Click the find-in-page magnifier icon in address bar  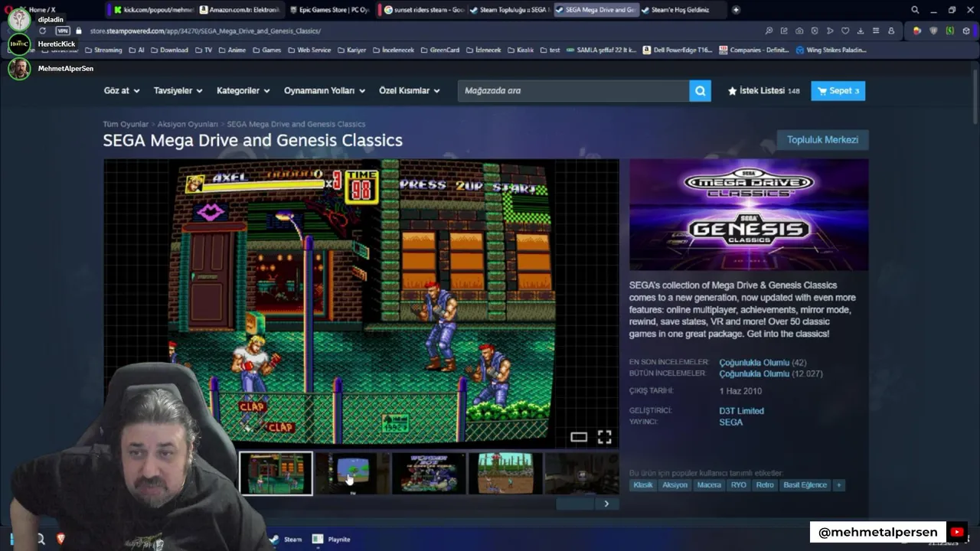(769, 31)
